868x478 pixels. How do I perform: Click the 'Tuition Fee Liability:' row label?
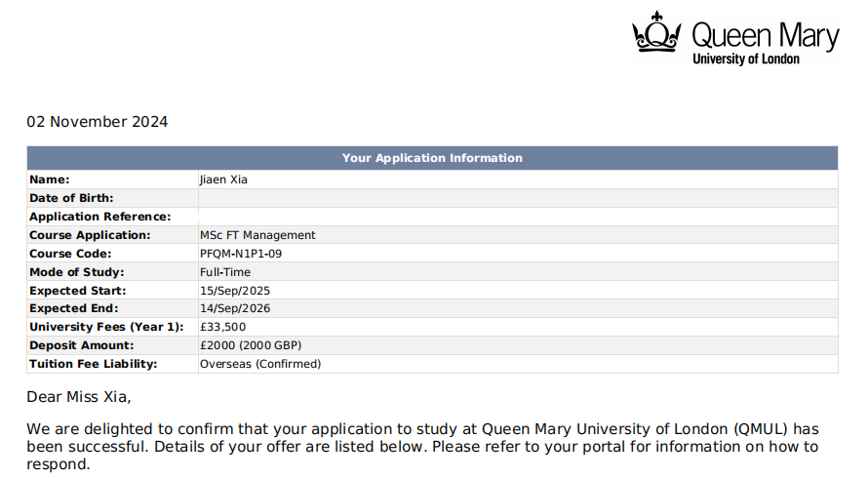(94, 364)
